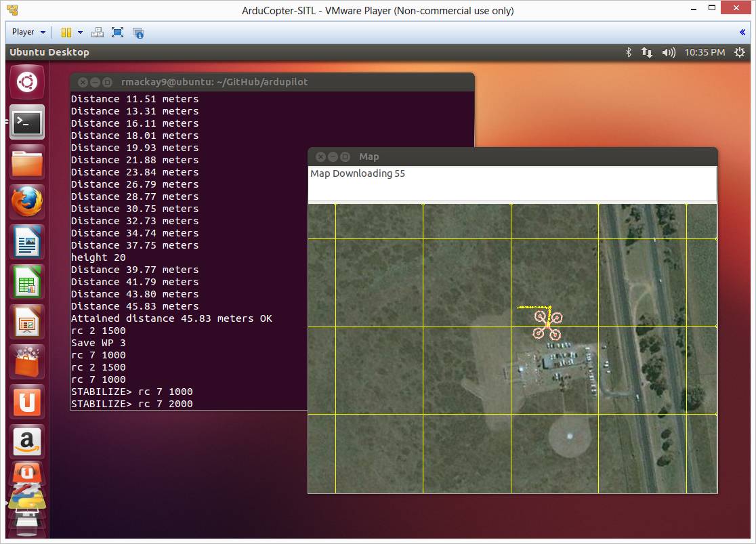756x544 pixels.
Task: Collapse the VMware toolbar with the chevron
Action: pyautogui.click(x=742, y=32)
